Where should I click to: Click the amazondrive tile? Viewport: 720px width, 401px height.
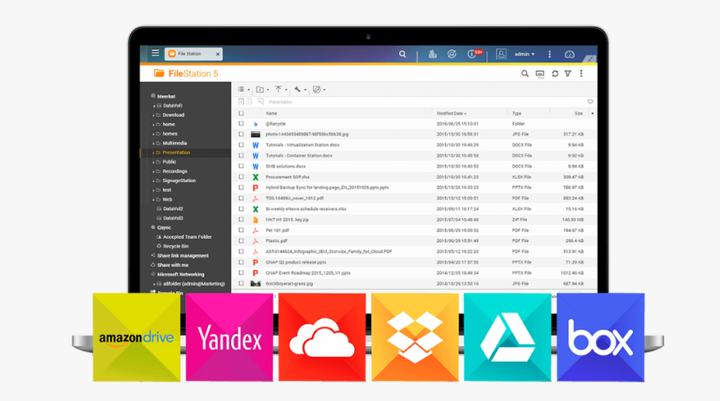pyautogui.click(x=136, y=338)
